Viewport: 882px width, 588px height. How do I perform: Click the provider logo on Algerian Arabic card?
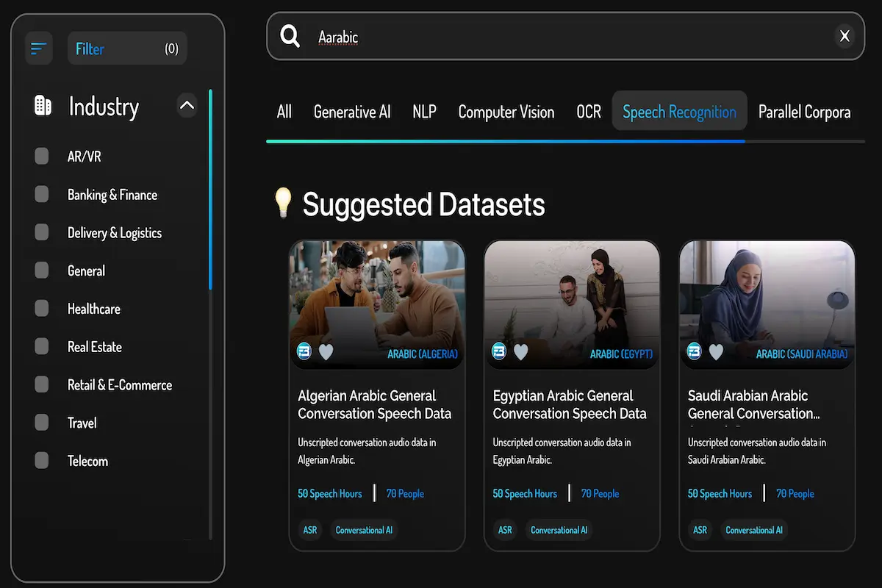[304, 352]
